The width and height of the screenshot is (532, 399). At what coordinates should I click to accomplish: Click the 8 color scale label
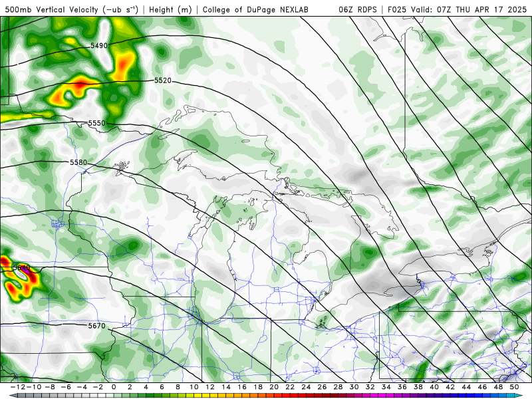[x=178, y=387]
